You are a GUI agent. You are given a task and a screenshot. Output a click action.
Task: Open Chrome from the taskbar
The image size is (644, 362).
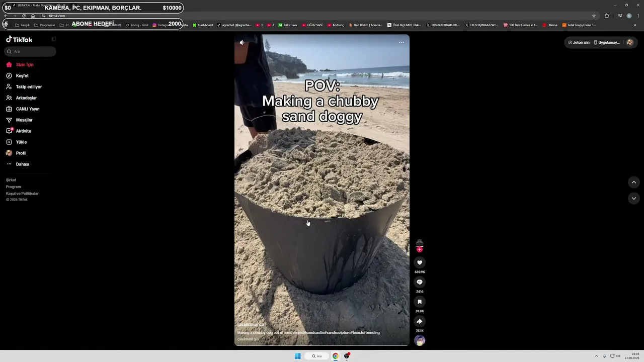335,356
